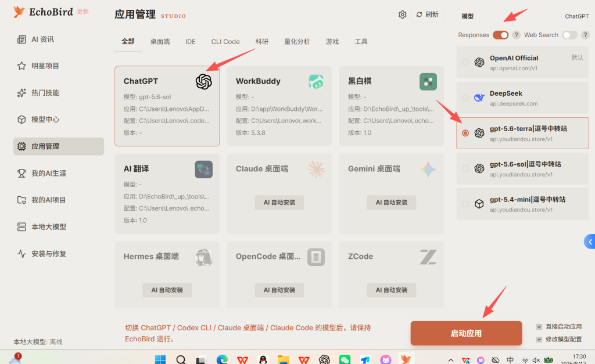
Task: Switch to the 科研 tab
Action: point(262,41)
